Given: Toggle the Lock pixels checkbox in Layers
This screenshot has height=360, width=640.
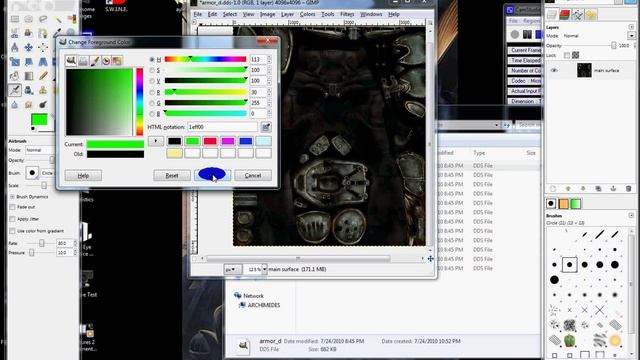Looking at the screenshot, I should (x=567, y=55).
